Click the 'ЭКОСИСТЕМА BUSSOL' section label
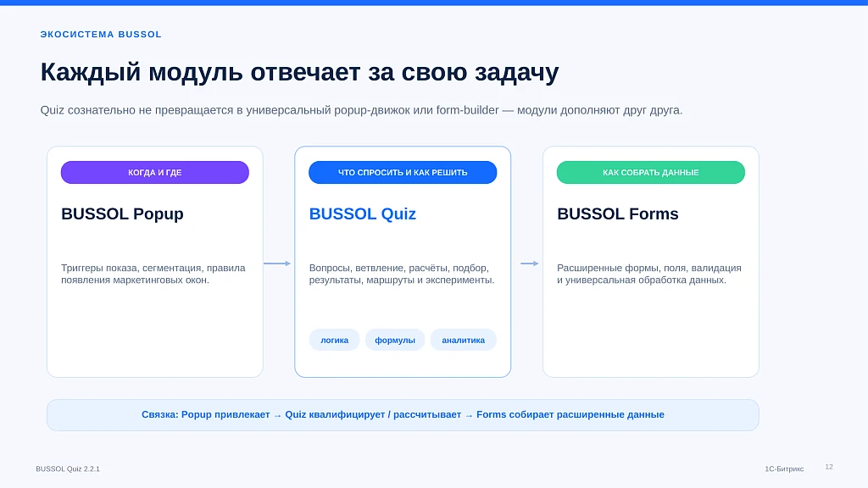Image resolution: width=868 pixels, height=488 pixels. pos(101,34)
